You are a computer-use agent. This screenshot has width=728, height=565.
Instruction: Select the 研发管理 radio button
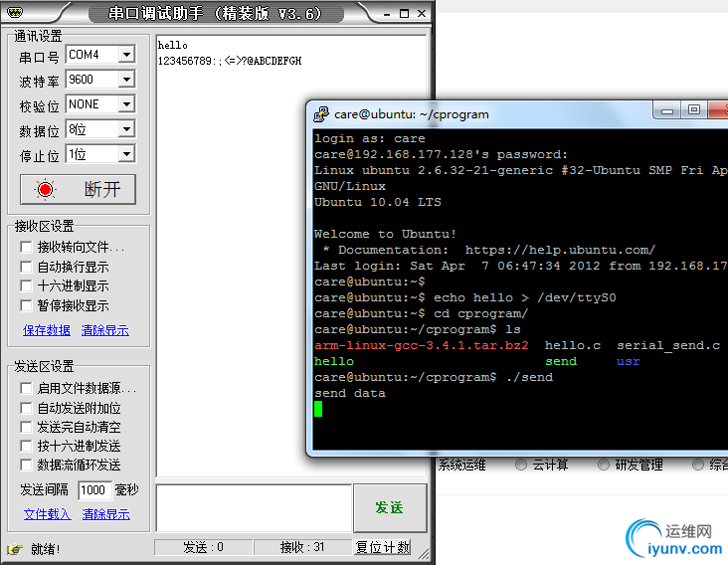604,465
